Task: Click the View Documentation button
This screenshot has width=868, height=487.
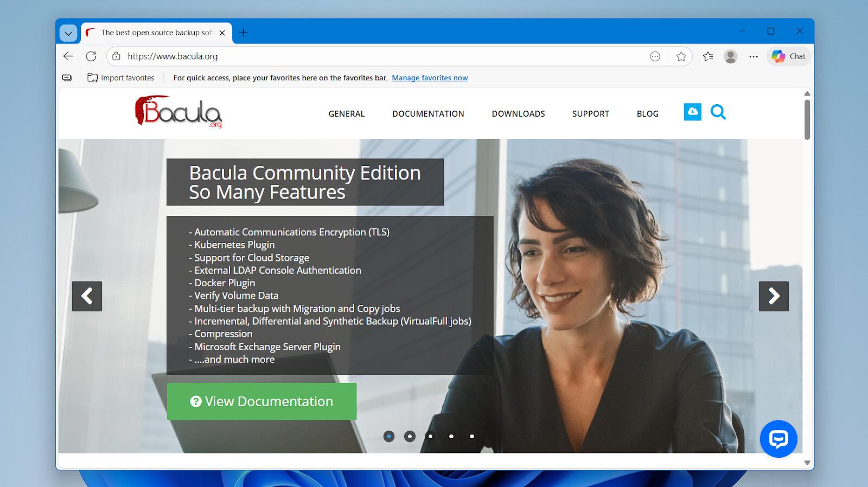Action: pyautogui.click(x=261, y=401)
